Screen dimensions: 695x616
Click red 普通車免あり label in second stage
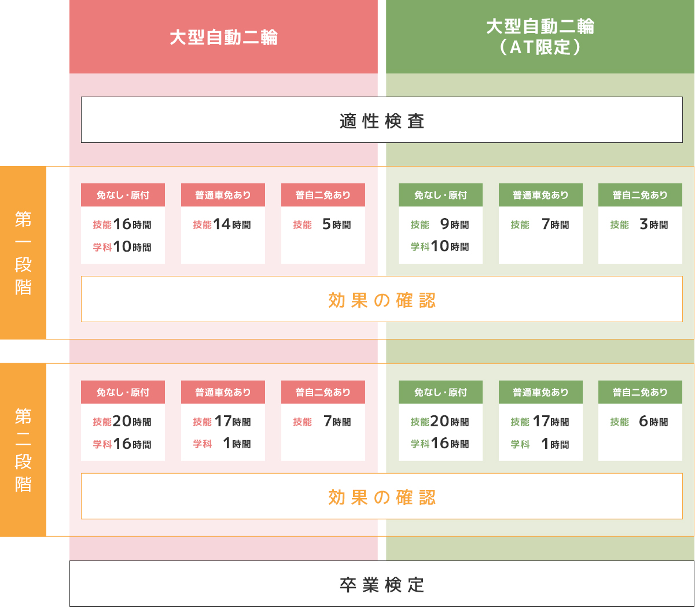click(x=223, y=392)
